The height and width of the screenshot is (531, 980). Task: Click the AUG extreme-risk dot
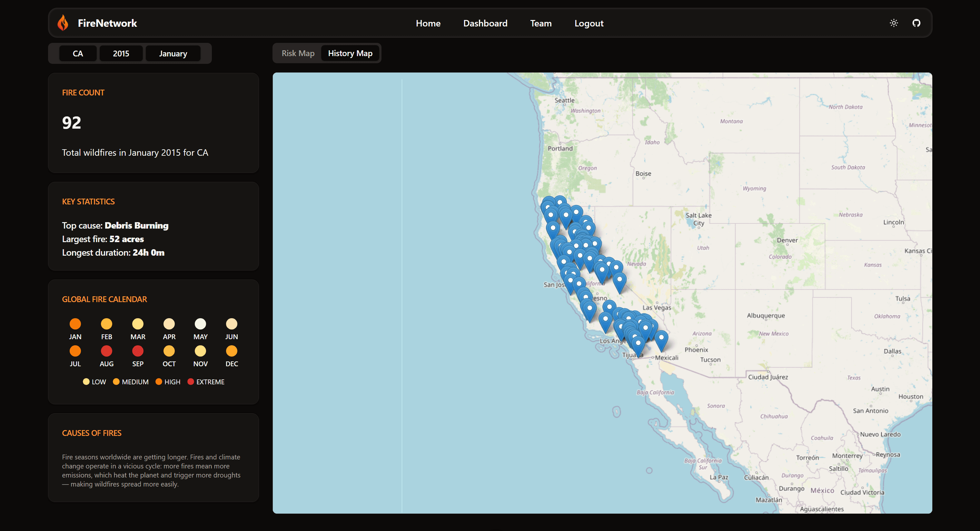click(x=106, y=351)
